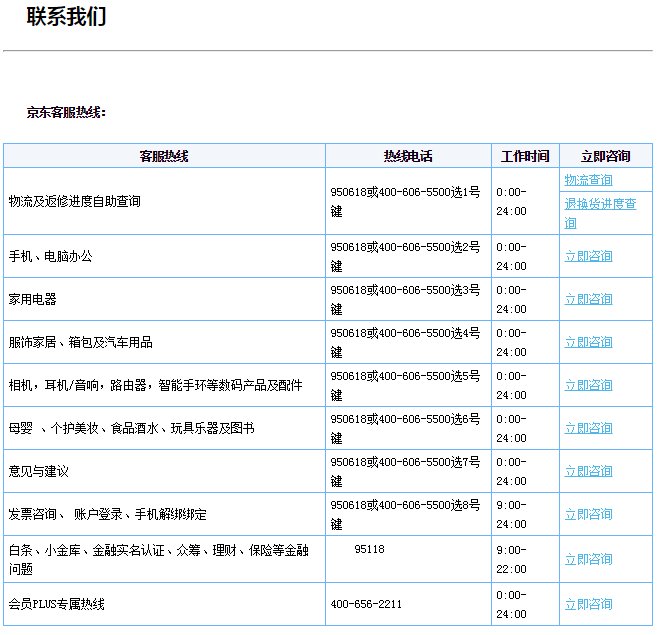Click the 热线电话 column header
This screenshot has width=662, height=635.
click(x=408, y=157)
